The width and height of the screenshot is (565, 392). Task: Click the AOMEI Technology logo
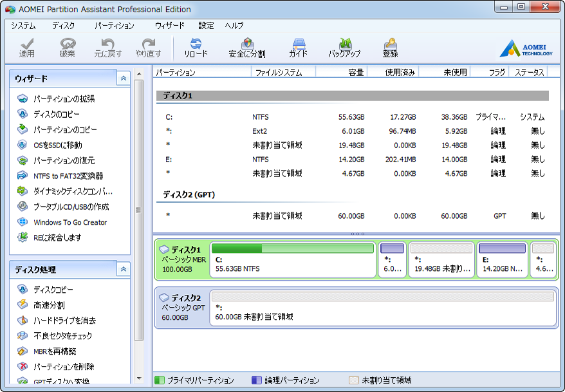coord(526,49)
